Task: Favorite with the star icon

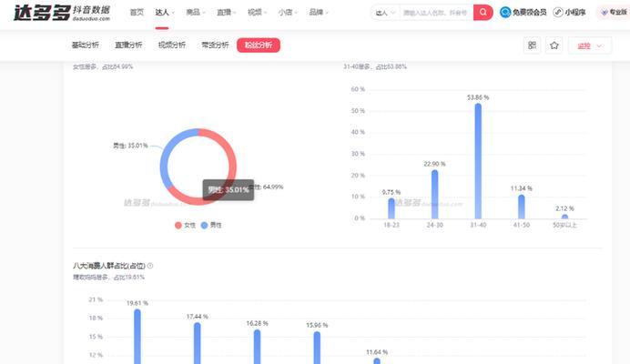Action: click(554, 45)
